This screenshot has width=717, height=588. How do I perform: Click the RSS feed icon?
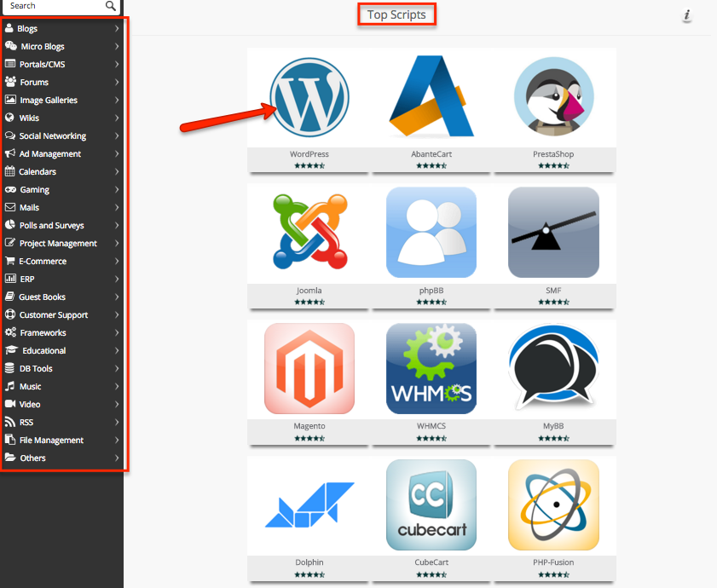(10, 422)
